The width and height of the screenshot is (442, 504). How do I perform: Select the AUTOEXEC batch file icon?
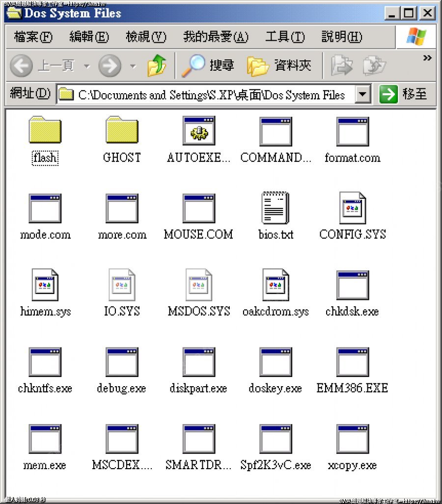(x=198, y=131)
